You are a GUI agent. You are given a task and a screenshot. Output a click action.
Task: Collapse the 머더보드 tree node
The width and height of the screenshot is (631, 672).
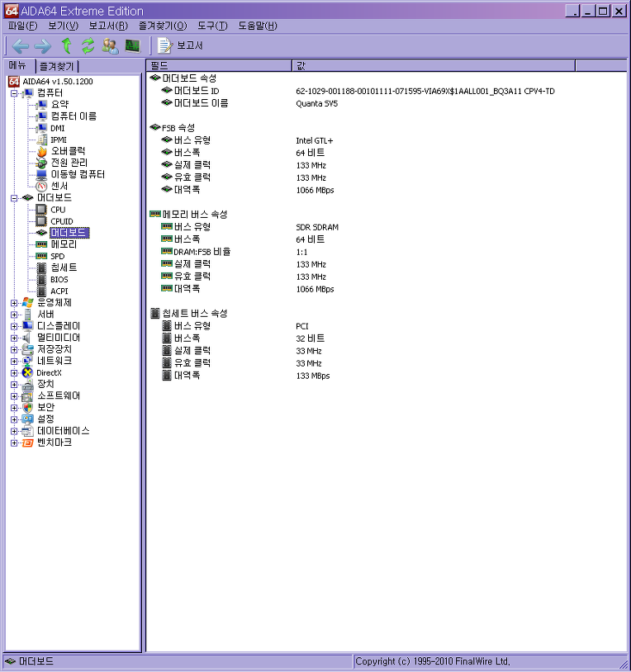coord(14,198)
